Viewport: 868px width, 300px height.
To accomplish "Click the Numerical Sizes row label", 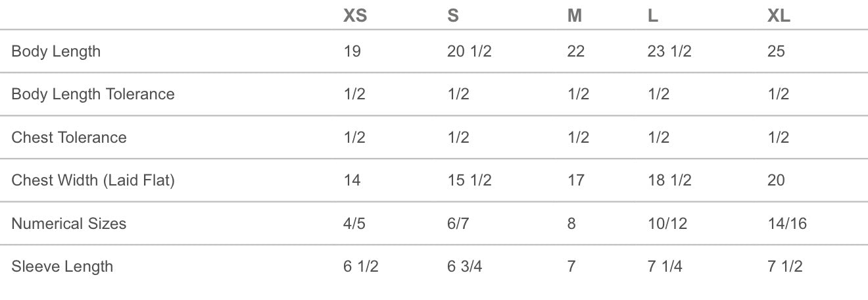I will (x=69, y=224).
